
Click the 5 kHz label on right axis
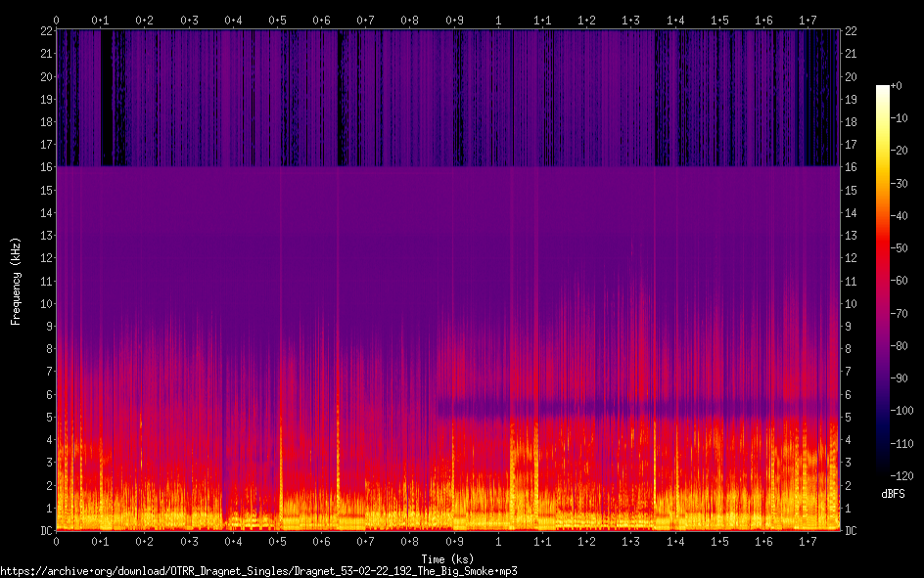848,418
